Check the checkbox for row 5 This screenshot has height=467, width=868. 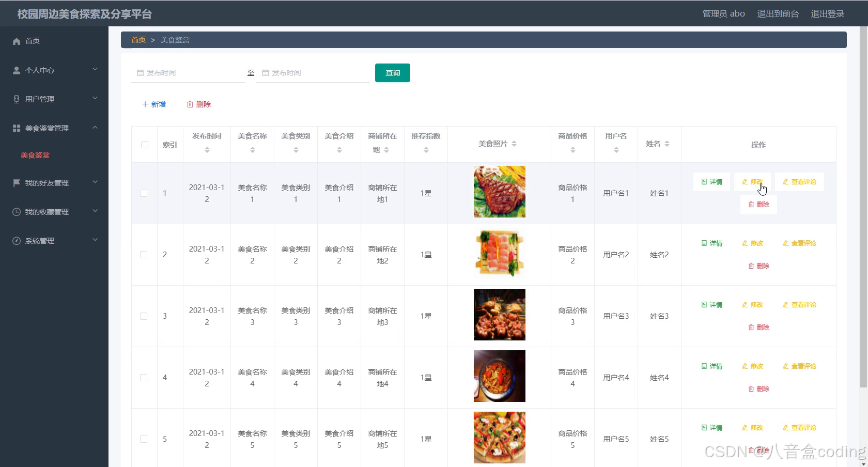(144, 439)
